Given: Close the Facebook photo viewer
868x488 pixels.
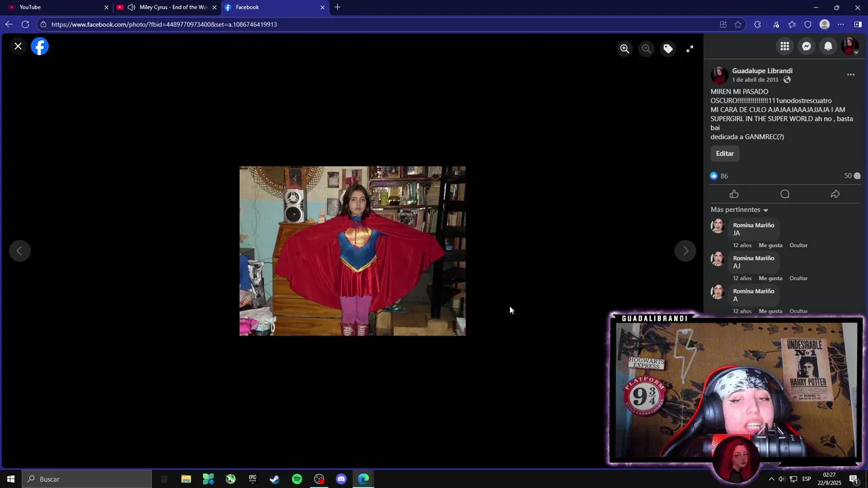Looking at the screenshot, I should (18, 46).
